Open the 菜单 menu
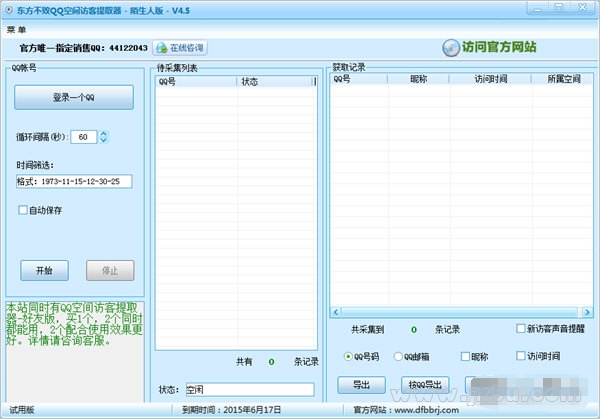The width and height of the screenshot is (600, 419). point(16,29)
